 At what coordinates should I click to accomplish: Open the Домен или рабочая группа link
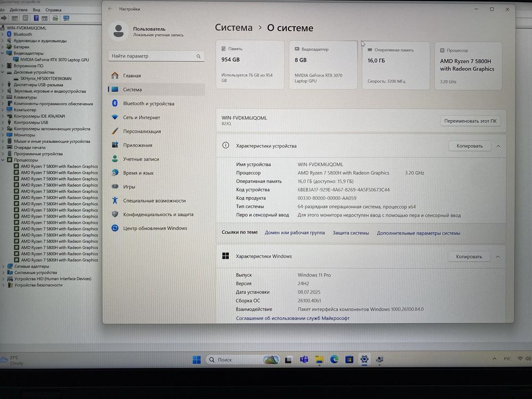click(x=295, y=233)
